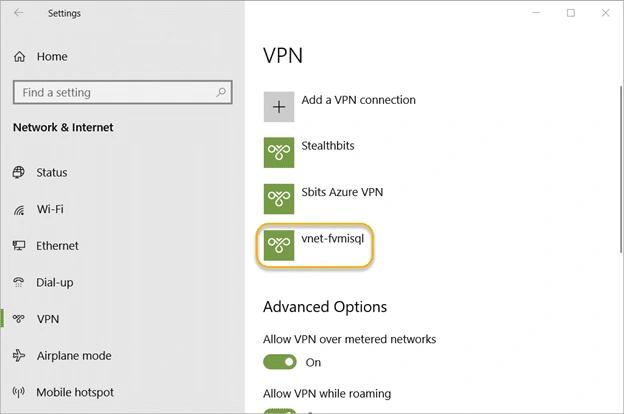Click the Airplane mode icon
The width and height of the screenshot is (624, 414).
click(19, 355)
